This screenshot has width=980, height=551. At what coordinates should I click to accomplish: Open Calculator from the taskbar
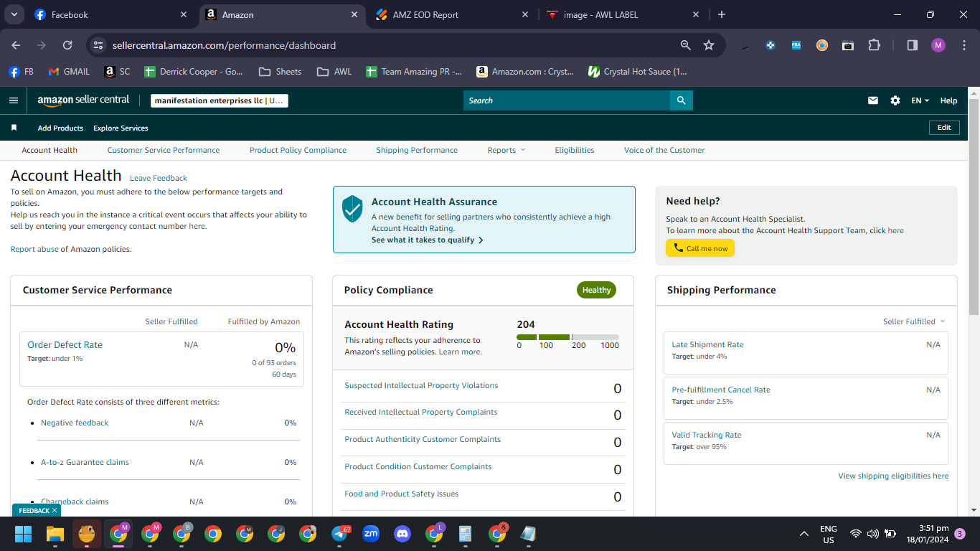coord(465,534)
